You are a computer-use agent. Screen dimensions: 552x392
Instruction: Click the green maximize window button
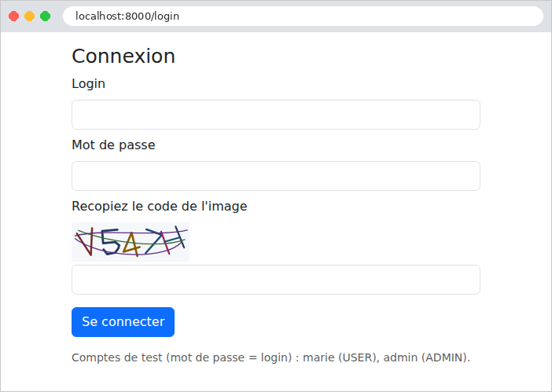(45, 16)
